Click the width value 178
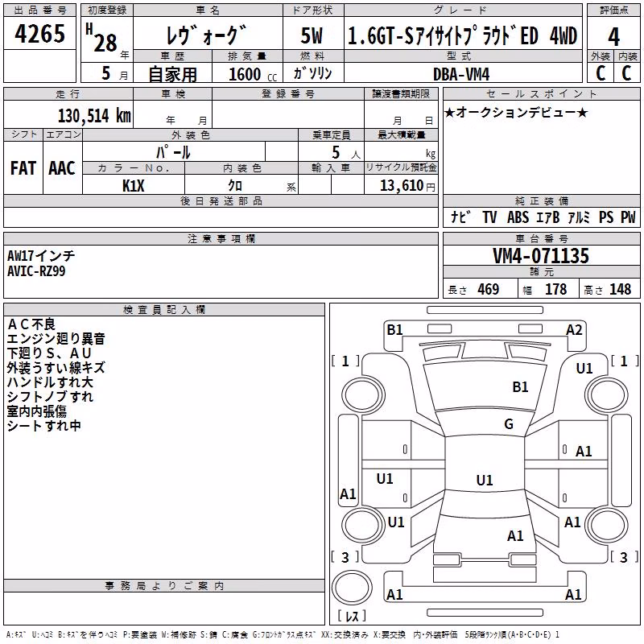Image resolution: width=644 pixels, height=644 pixels. [x=555, y=289]
